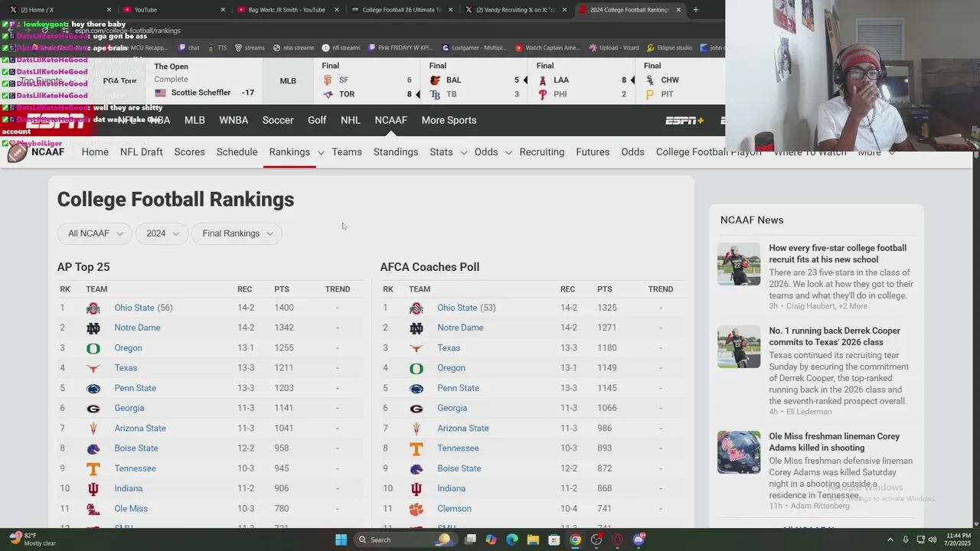Click the Arizona State logo in AP Top 25
This screenshot has height=551, width=980.
pyautogui.click(x=93, y=429)
